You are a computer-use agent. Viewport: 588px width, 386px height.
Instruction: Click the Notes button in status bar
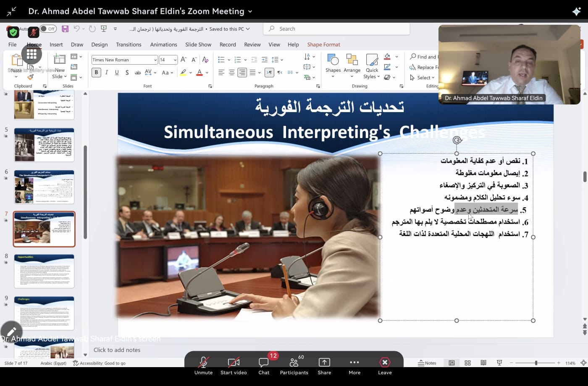427,363
